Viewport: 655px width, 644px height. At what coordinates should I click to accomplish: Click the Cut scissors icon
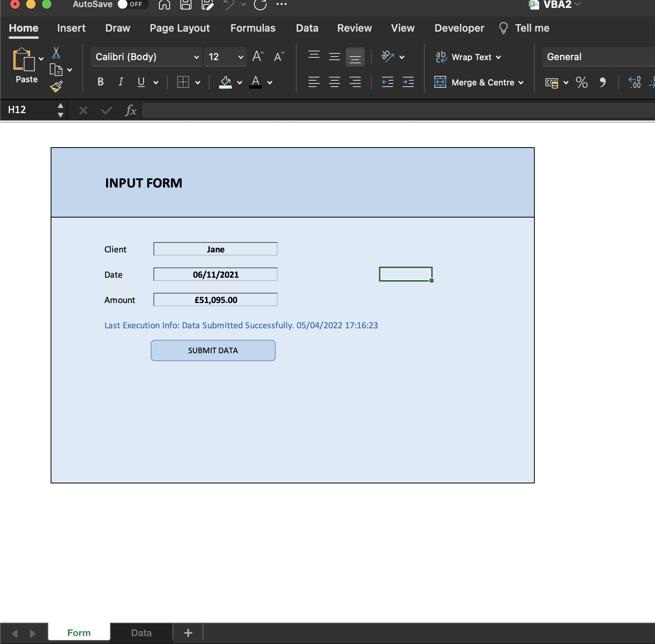pyautogui.click(x=56, y=52)
